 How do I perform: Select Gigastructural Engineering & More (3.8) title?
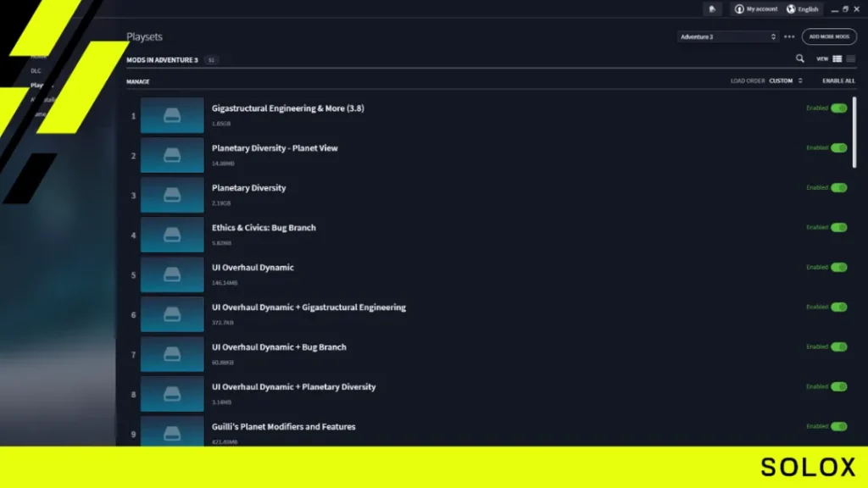[288, 108]
